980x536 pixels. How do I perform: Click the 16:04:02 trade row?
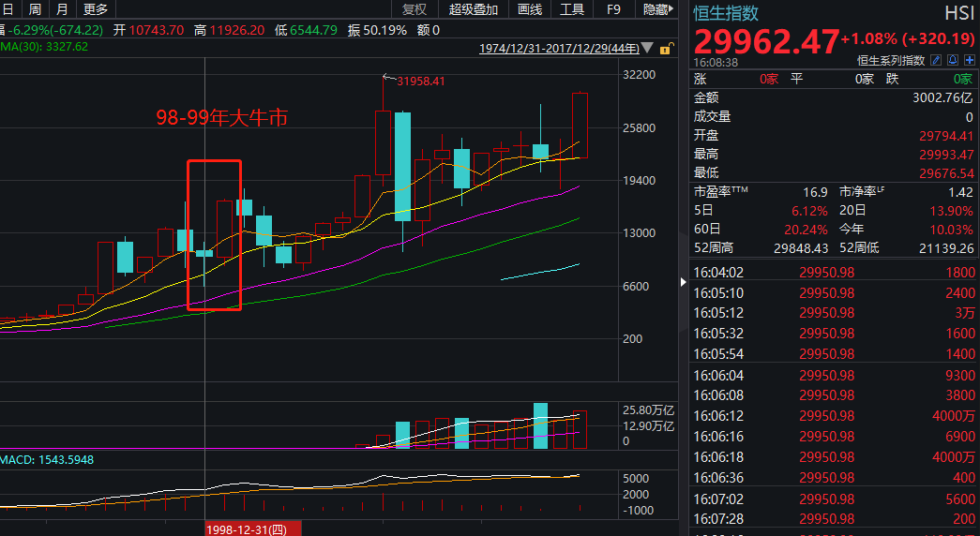point(834,273)
